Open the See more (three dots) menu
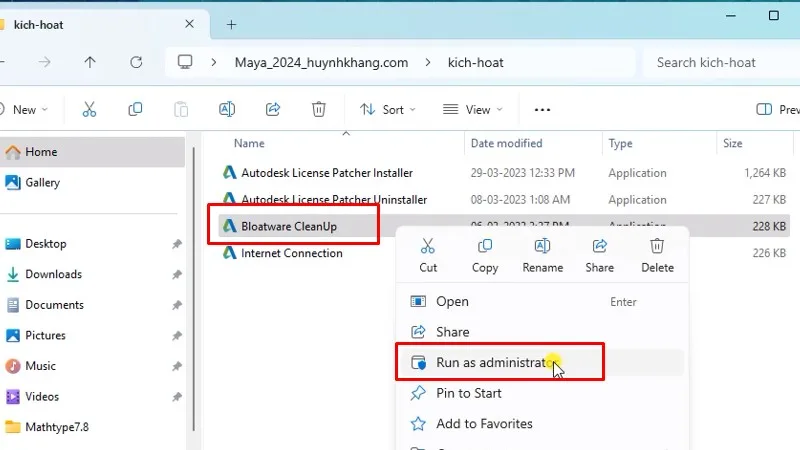This screenshot has width=800, height=450. (542, 110)
